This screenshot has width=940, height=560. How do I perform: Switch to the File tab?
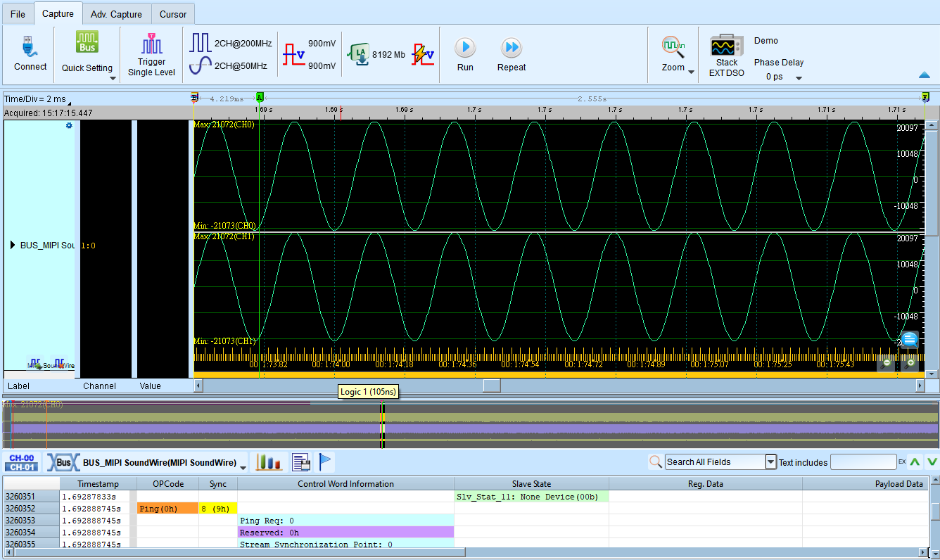(18, 14)
